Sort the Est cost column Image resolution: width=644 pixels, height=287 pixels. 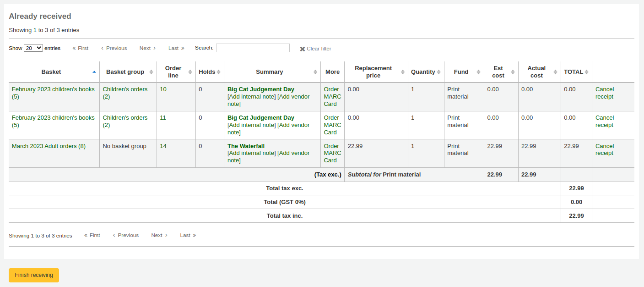coord(512,72)
